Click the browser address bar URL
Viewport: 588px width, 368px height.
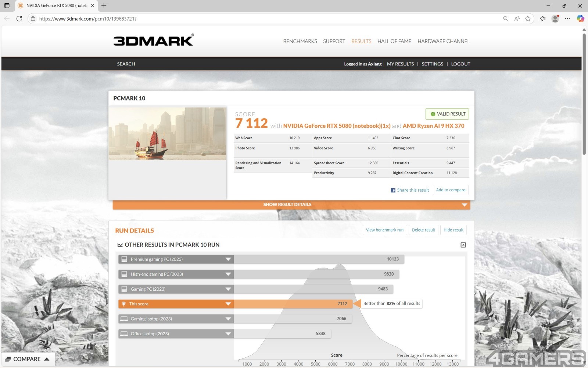click(88, 19)
